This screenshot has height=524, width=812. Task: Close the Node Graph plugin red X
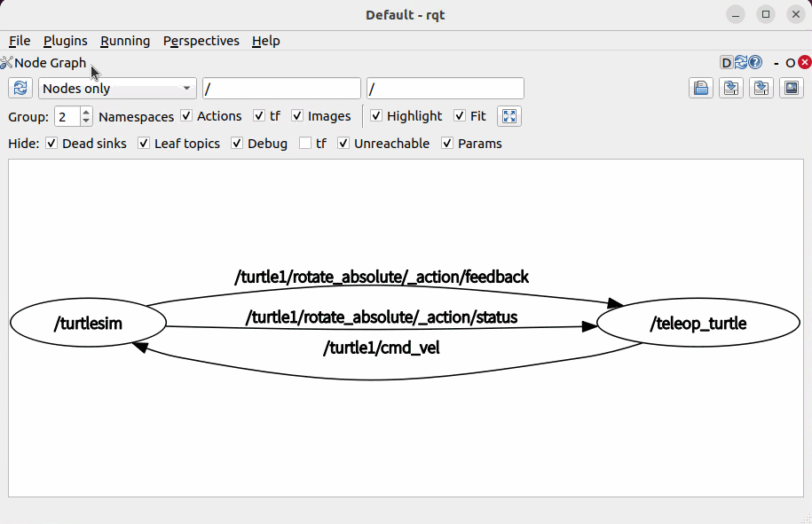804,63
